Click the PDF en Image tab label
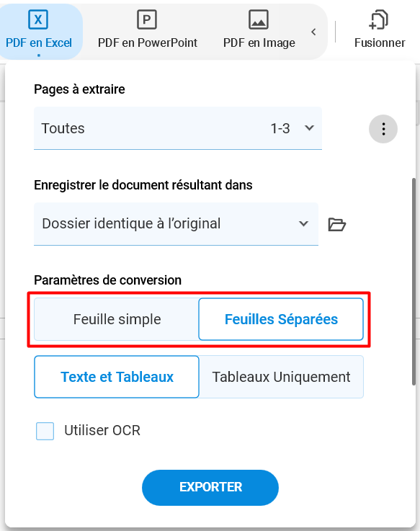420x531 pixels. [259, 43]
